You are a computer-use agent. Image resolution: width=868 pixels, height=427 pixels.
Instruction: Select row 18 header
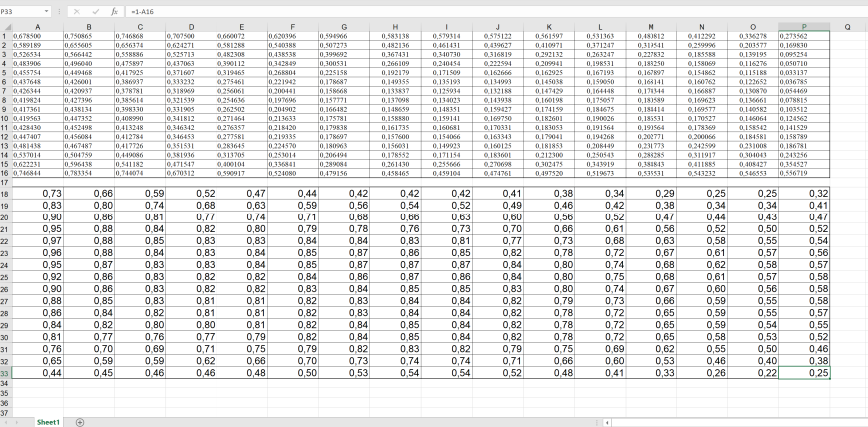6,194
